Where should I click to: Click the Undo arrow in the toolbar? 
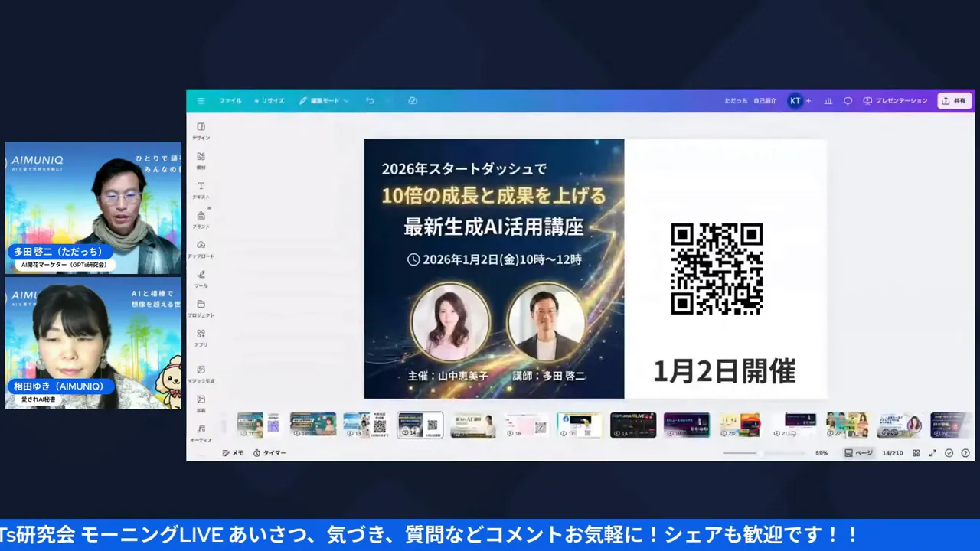tap(368, 100)
